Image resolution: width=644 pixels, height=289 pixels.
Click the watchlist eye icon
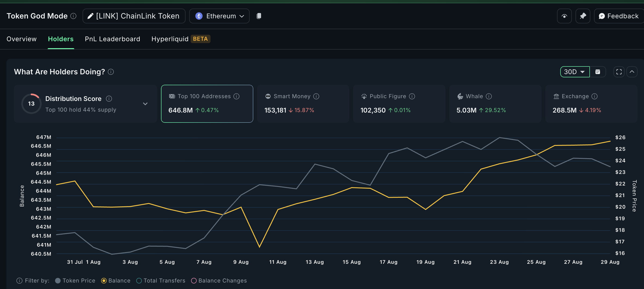click(564, 16)
